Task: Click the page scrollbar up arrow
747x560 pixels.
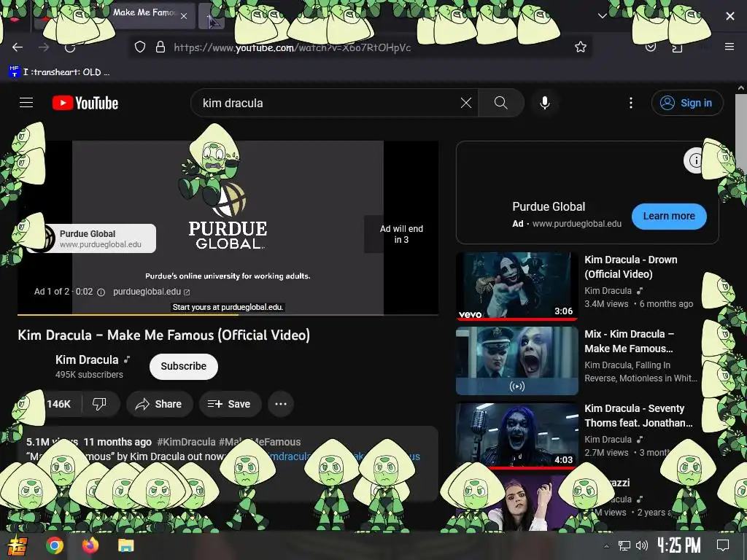Action: [x=741, y=88]
